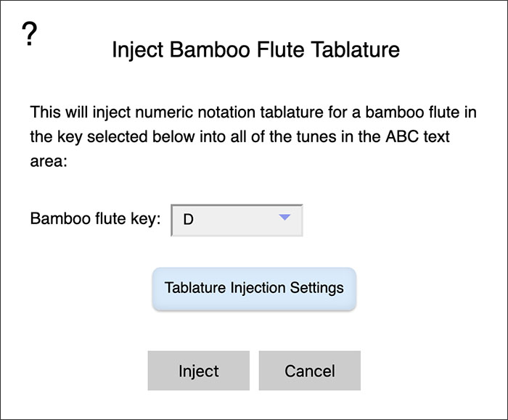Click the question mark help icon
The height and width of the screenshot is (420, 508).
coord(29,34)
